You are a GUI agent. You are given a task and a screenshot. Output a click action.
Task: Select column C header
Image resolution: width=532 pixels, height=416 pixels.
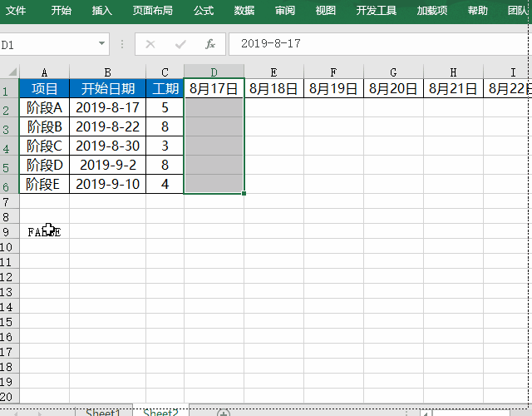pyautogui.click(x=165, y=72)
